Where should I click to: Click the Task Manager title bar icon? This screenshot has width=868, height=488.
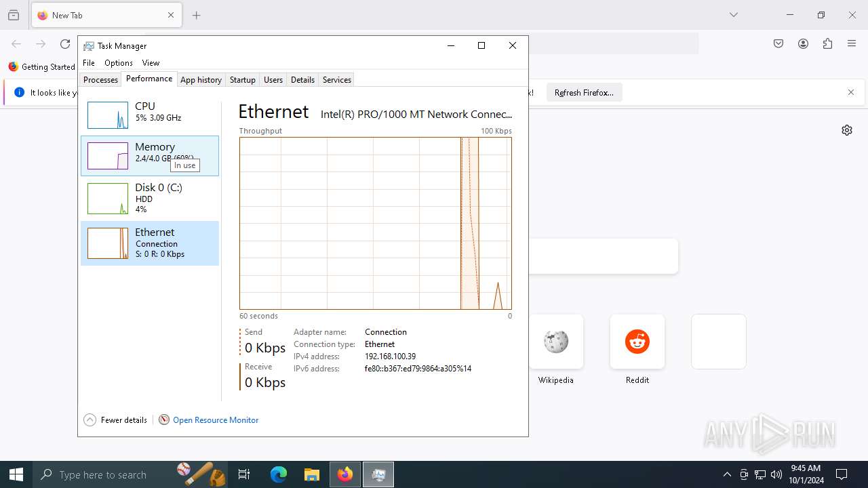click(89, 46)
